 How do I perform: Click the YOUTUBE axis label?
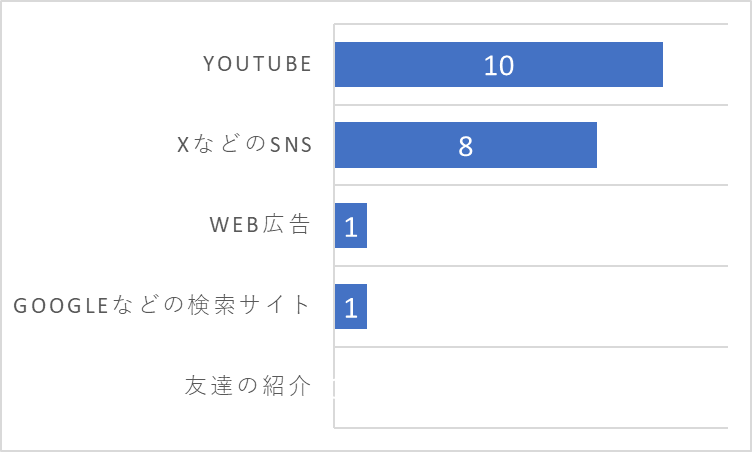point(258,64)
